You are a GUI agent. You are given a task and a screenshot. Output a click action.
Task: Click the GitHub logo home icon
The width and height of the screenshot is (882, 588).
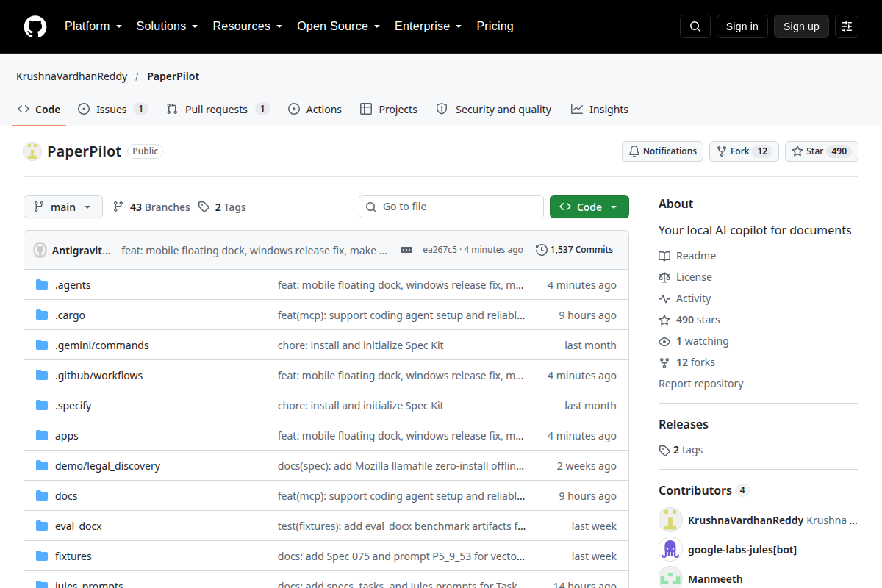(x=35, y=26)
